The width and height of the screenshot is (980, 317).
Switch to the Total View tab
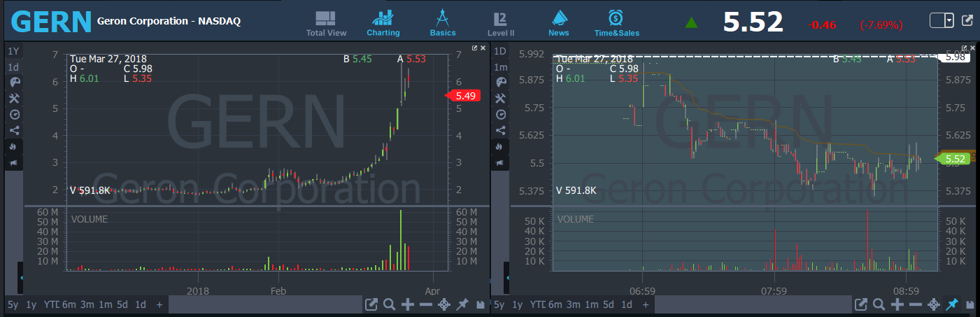[326, 23]
